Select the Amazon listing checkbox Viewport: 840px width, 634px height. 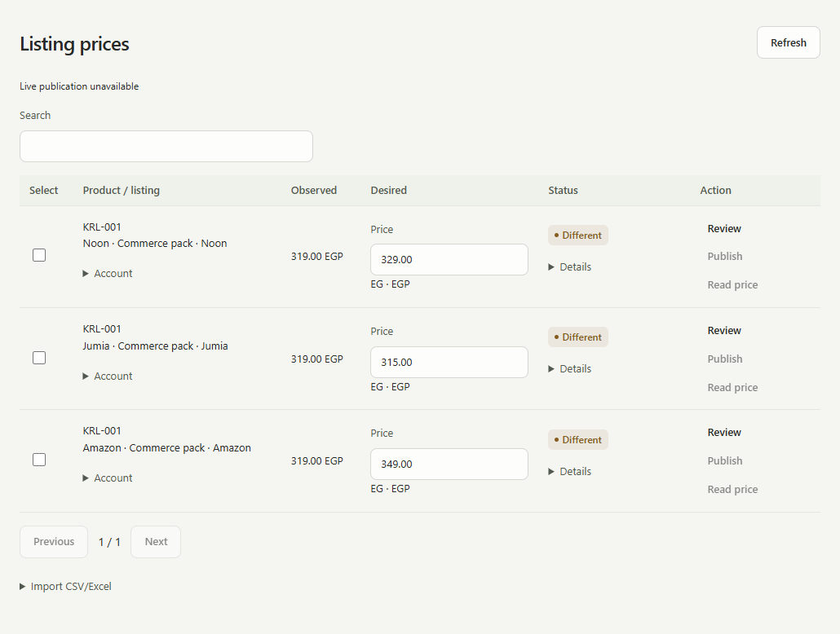39,460
